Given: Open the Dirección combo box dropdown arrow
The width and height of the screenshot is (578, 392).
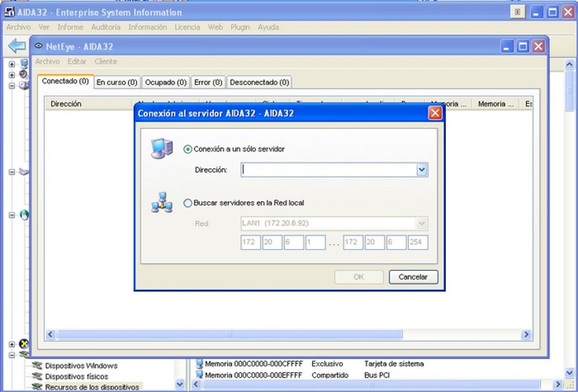Looking at the screenshot, I should 422,170.
